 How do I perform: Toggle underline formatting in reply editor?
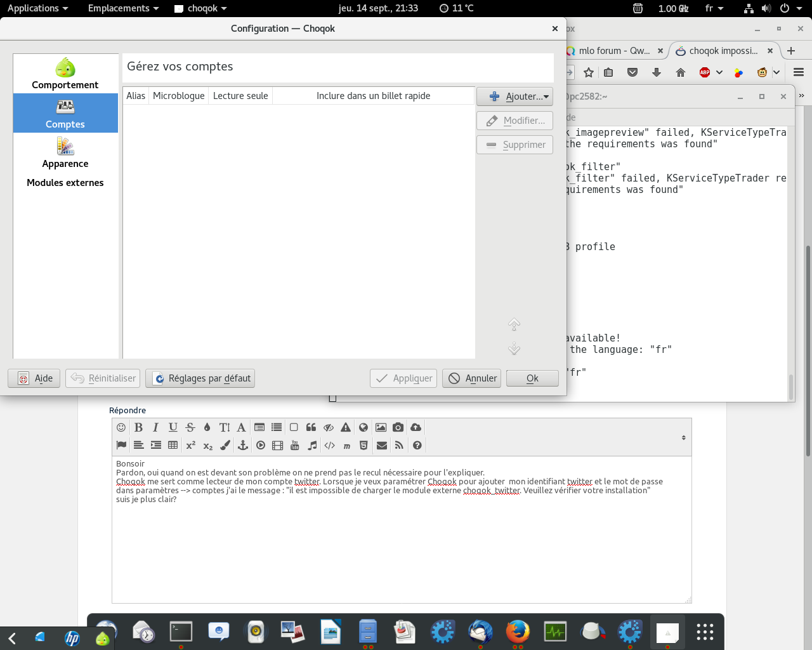(x=173, y=427)
